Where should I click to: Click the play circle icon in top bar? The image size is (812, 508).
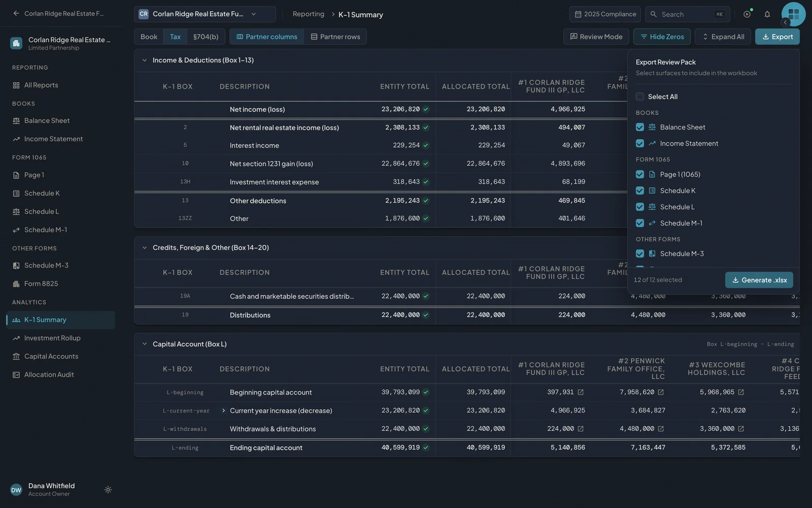(747, 14)
